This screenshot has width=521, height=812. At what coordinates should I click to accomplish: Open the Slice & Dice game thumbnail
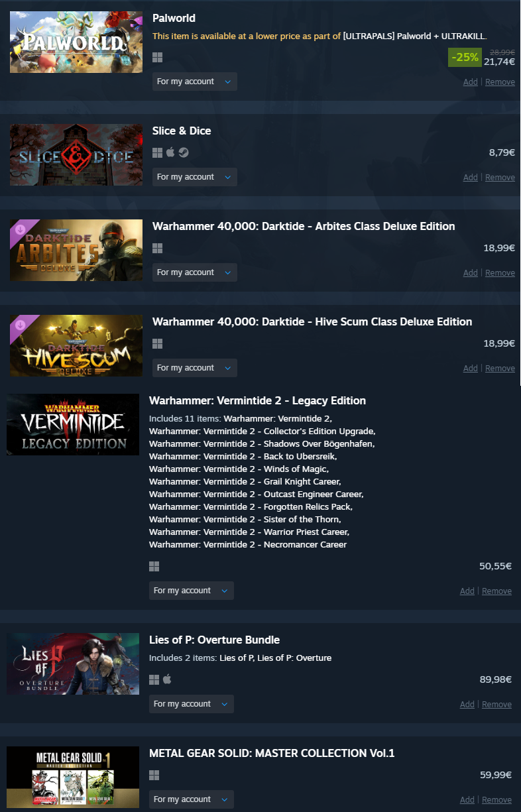(x=76, y=155)
